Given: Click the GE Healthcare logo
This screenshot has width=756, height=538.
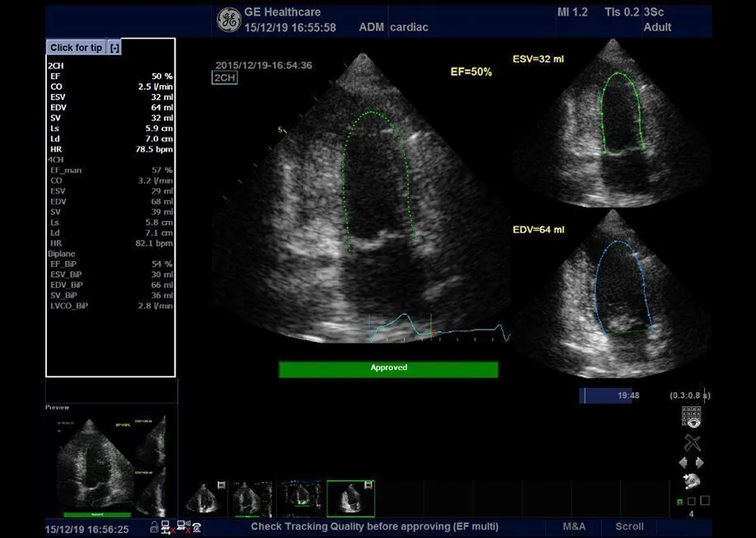Looking at the screenshot, I should pos(228,19).
